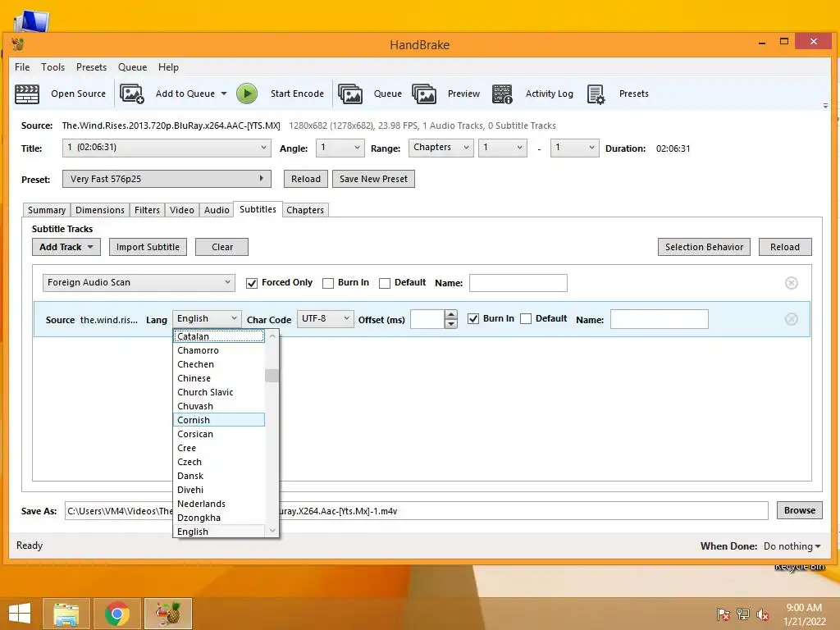Open the Add Track dropdown button

66,247
